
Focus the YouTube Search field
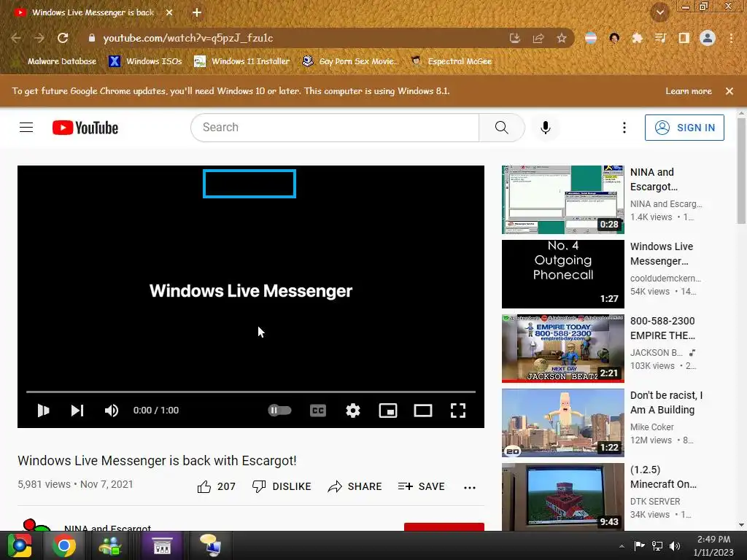(x=335, y=128)
